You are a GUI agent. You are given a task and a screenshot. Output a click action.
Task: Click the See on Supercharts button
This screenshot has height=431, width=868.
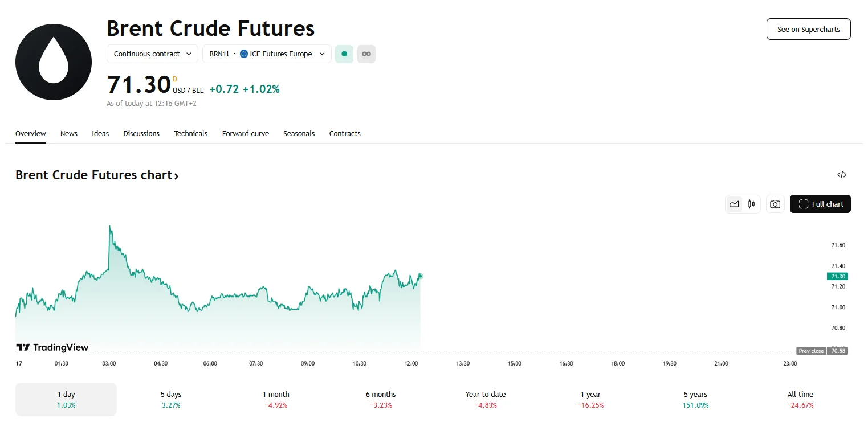tap(808, 29)
